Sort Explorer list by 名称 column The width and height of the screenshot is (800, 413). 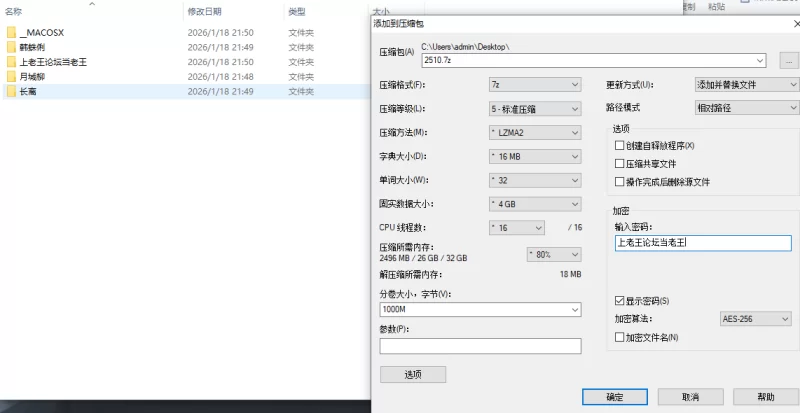(14, 11)
